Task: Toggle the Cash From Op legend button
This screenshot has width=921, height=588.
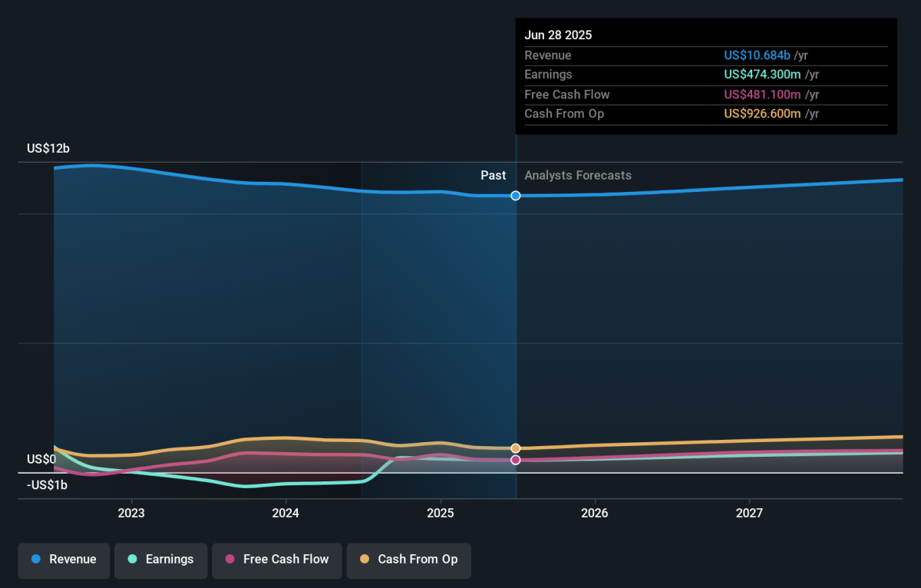Action: tap(408, 560)
